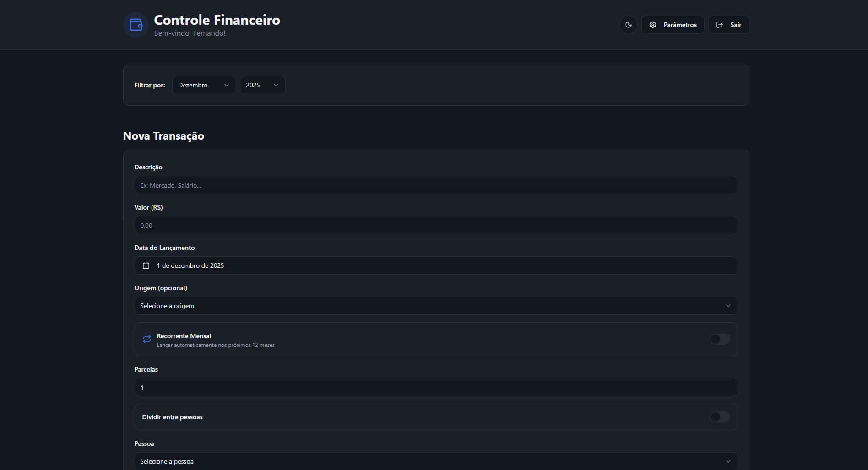Screen dimensions: 868x470
Task: Click the Sair logout arrow icon
Action: coord(720,25)
